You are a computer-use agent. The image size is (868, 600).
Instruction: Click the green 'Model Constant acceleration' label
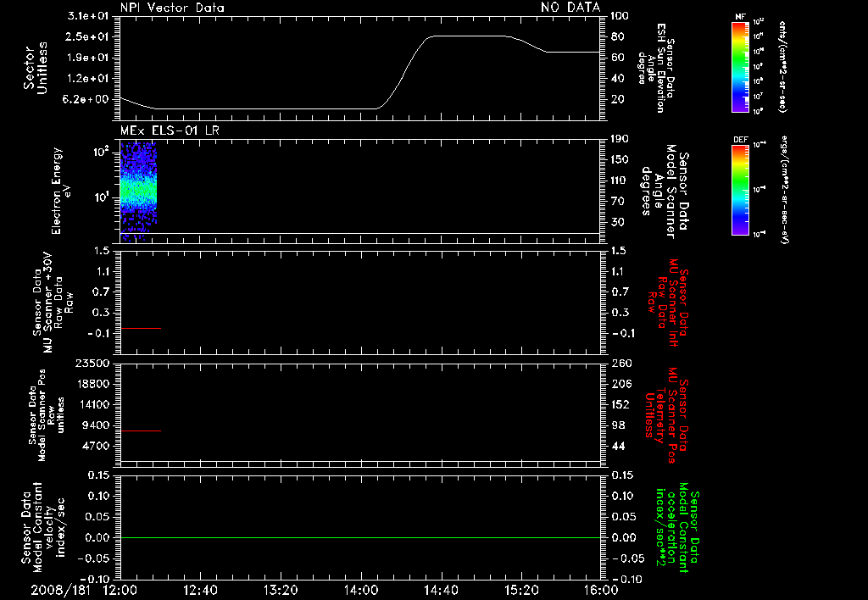coord(676,529)
